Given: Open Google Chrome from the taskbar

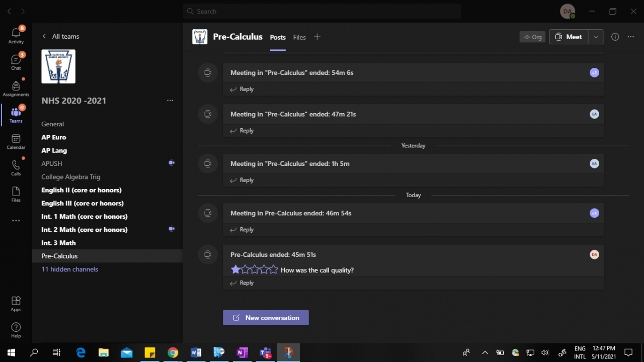Looking at the screenshot, I should click(x=173, y=352).
